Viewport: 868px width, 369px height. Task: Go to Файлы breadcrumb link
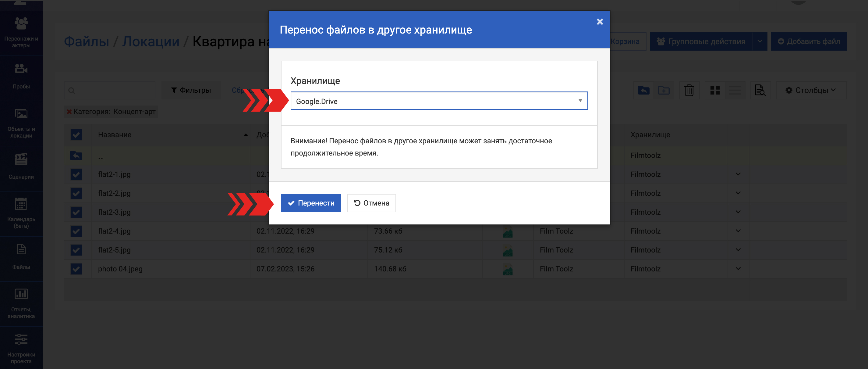[87, 41]
